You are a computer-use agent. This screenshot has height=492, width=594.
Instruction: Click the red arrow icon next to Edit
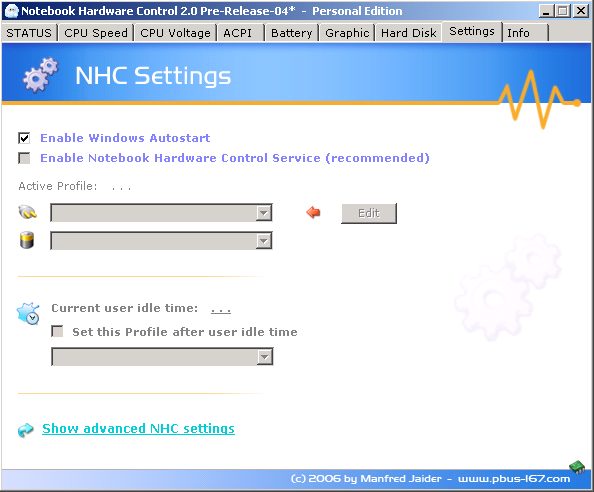313,212
